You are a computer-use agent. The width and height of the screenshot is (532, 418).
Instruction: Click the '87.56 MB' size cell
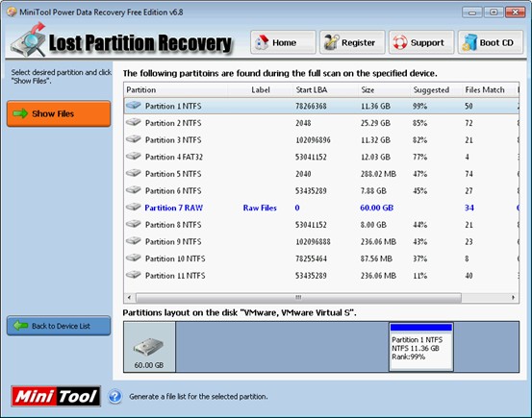376,258
